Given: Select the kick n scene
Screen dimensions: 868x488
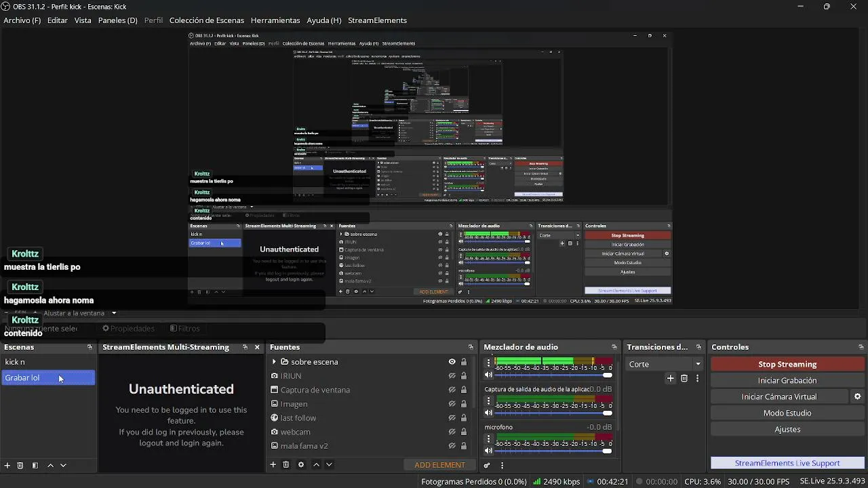Looking at the screenshot, I should click(x=48, y=362).
